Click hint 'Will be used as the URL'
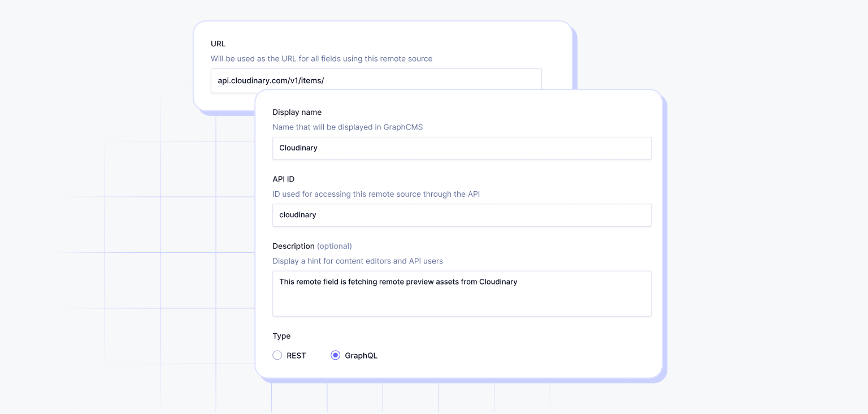Viewport: 868px width, 414px height. [x=322, y=59]
